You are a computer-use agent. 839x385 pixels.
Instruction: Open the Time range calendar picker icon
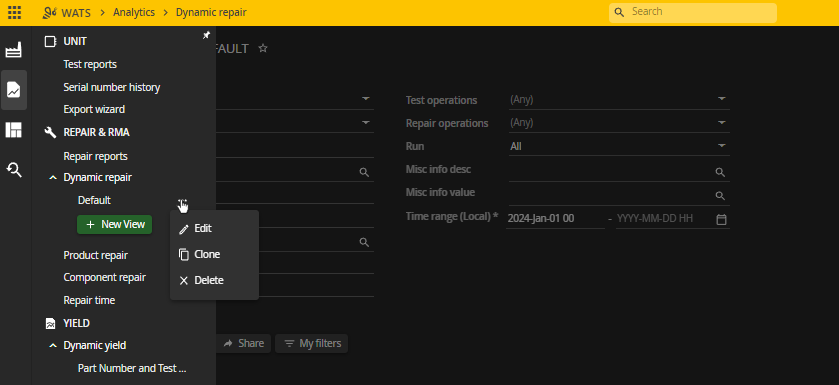click(721, 219)
